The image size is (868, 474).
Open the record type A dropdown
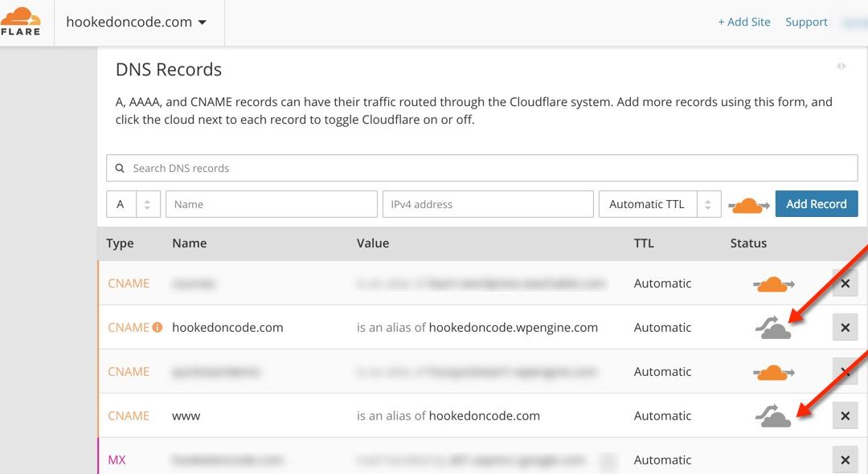[133, 204]
